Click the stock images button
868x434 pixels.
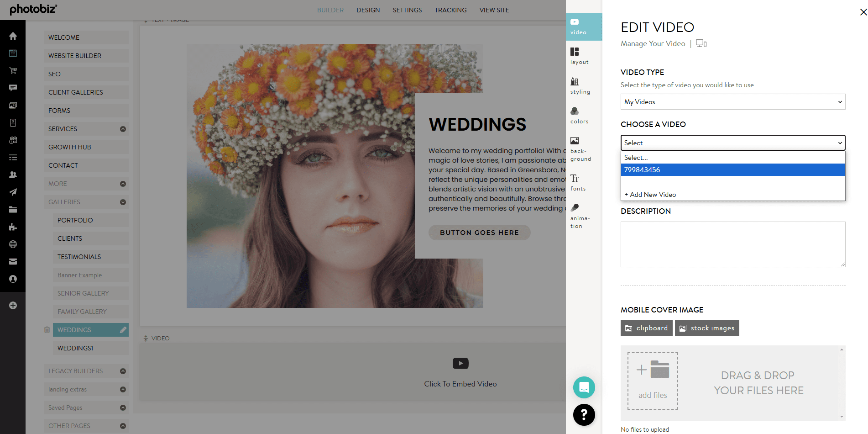pyautogui.click(x=707, y=328)
